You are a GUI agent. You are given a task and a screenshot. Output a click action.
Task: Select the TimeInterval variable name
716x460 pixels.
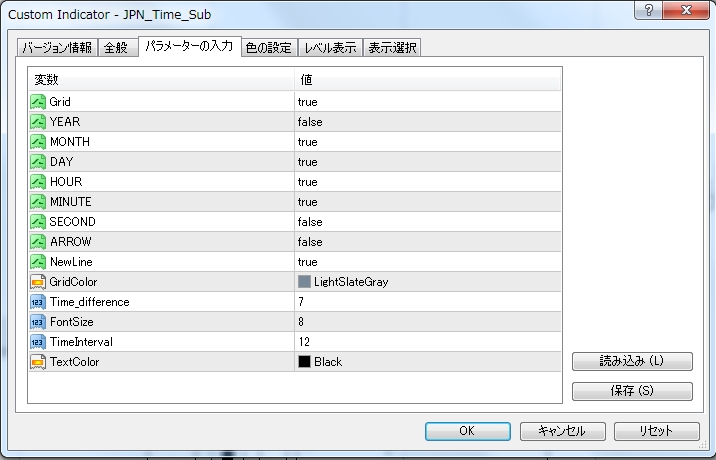[81, 342]
